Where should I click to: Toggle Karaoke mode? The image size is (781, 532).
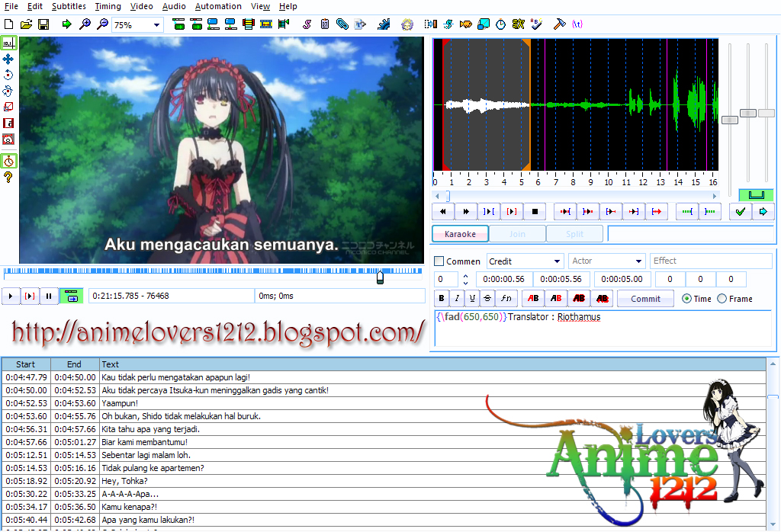coord(460,234)
